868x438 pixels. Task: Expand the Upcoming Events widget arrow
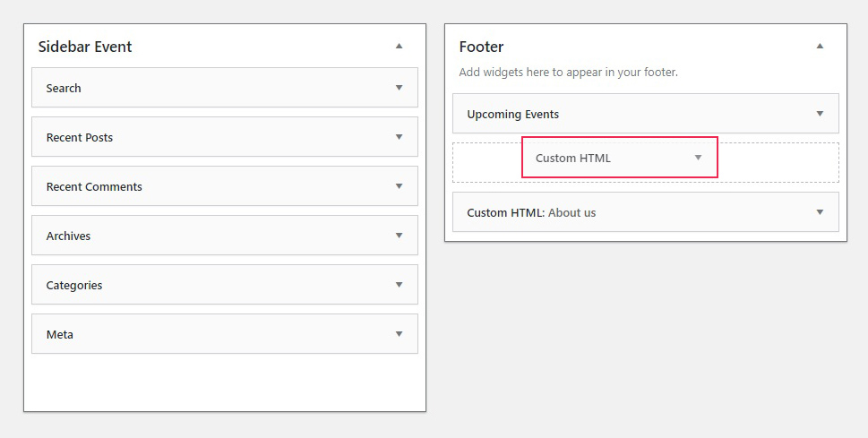[820, 114]
